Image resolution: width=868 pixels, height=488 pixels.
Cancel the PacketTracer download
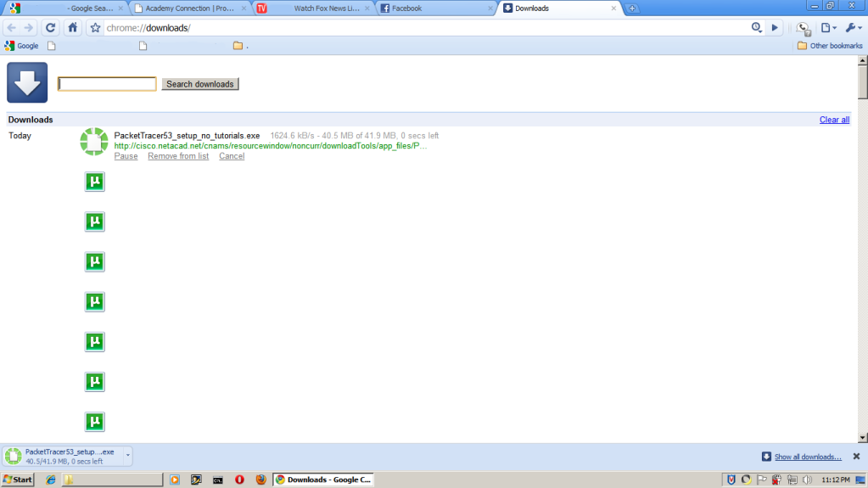232,156
